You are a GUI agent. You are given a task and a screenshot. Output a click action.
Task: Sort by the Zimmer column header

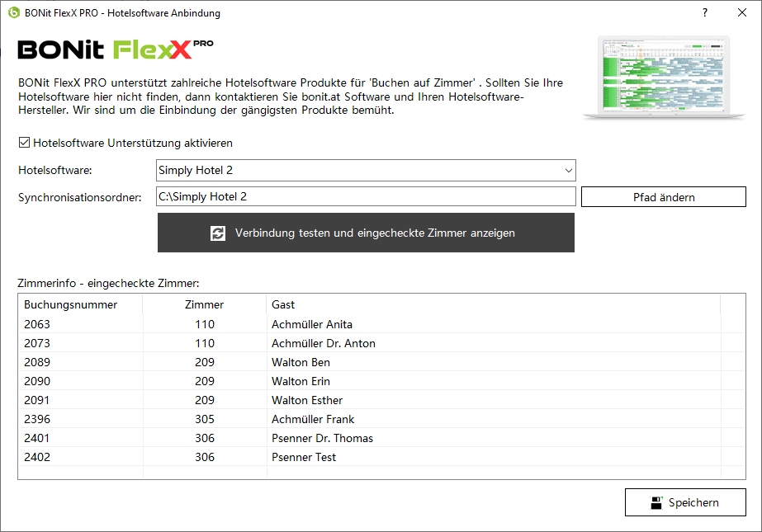pyautogui.click(x=204, y=305)
